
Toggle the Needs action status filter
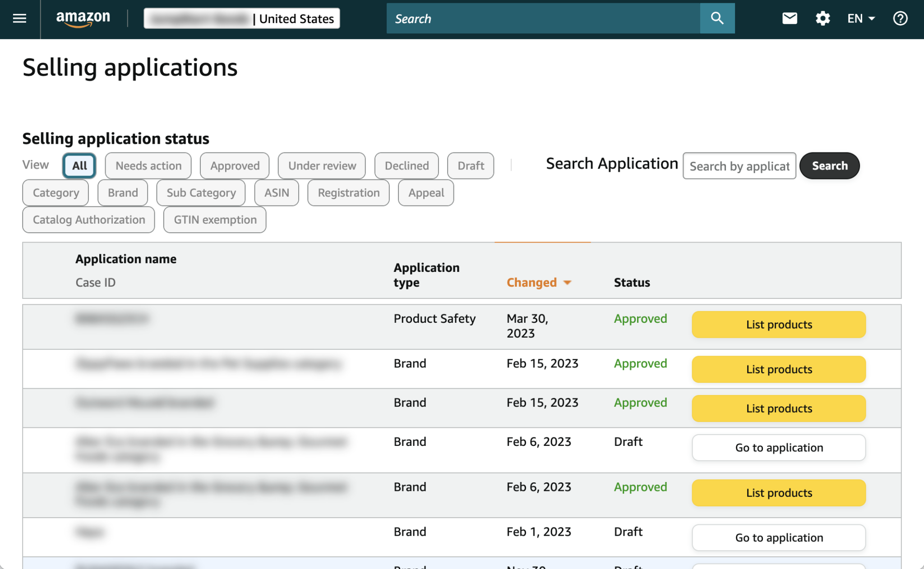(148, 165)
